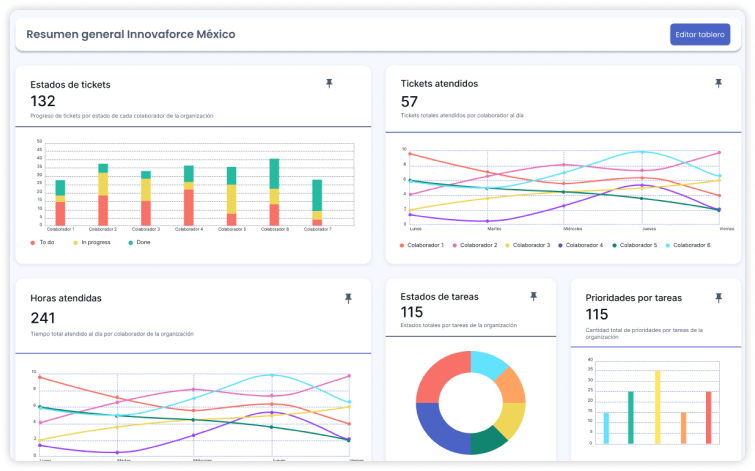Click the Horas atendidas total 241
The image size is (755, 471).
[x=43, y=318]
